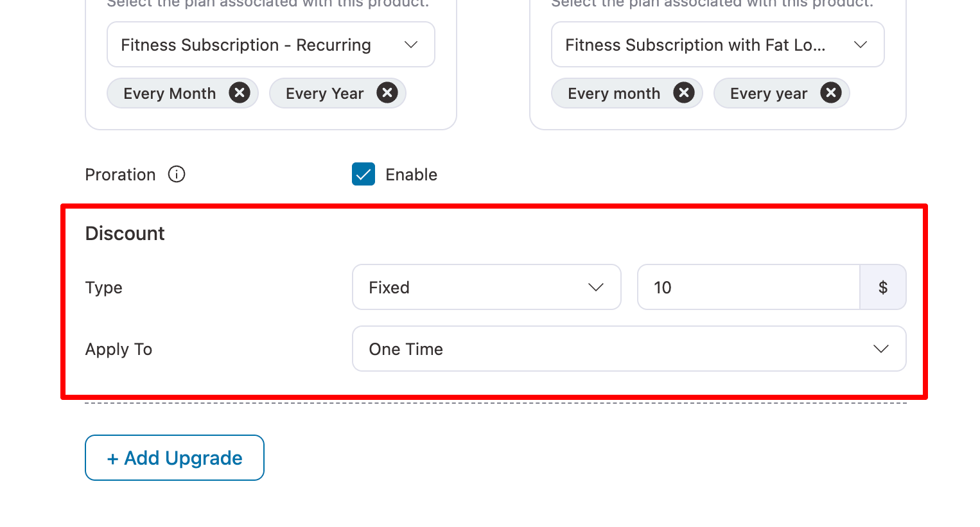This screenshot has width=980, height=527.
Task: Dismiss the Every year tag on right card
Action: [x=831, y=92]
